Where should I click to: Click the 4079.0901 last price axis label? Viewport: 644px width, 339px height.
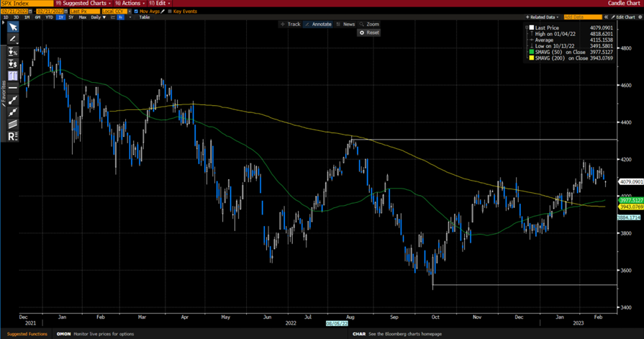tap(631, 181)
